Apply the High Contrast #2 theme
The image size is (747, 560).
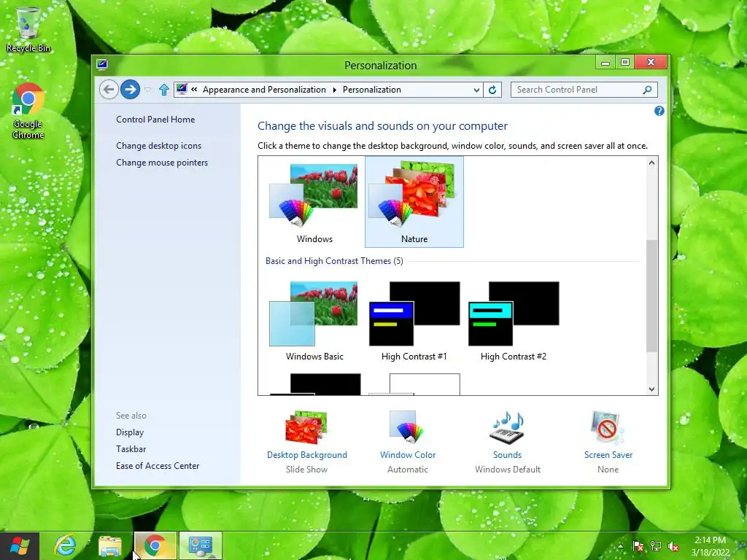514,321
